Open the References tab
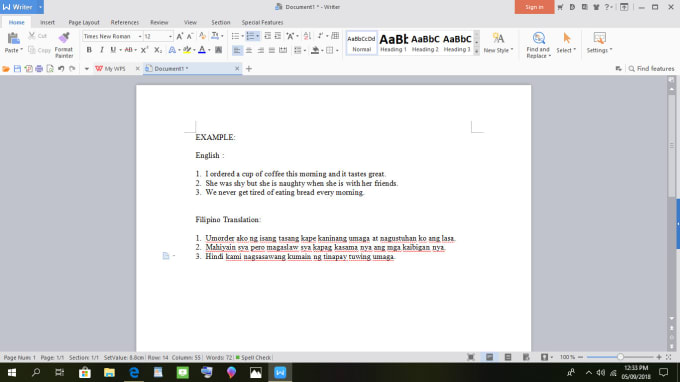 pyautogui.click(x=124, y=22)
